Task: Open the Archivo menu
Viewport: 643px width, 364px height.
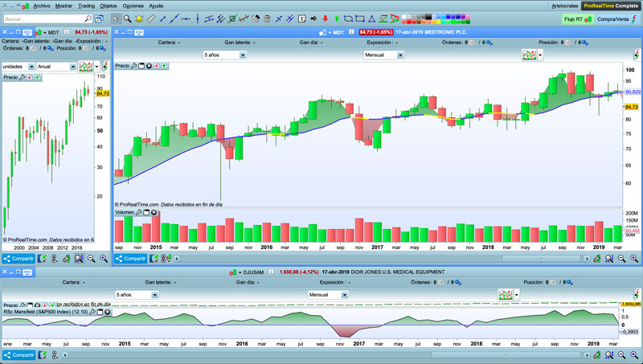Action: coord(42,6)
